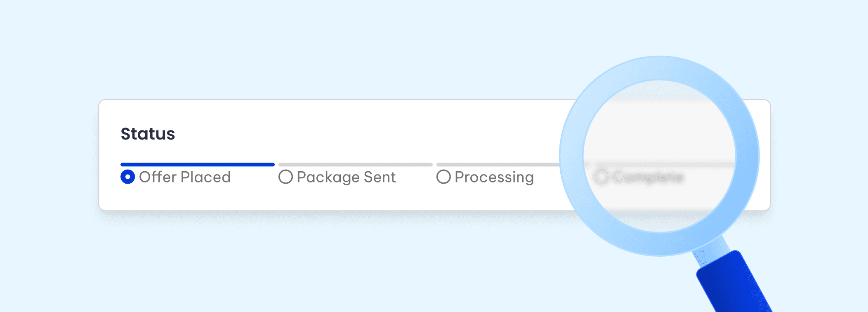Click the gray bar above Package Sent

click(x=356, y=165)
